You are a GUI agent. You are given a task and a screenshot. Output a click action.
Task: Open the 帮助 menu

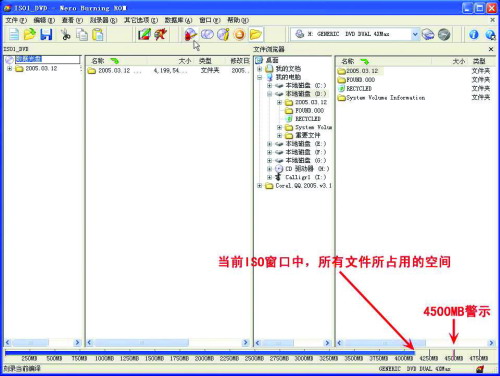238,20
